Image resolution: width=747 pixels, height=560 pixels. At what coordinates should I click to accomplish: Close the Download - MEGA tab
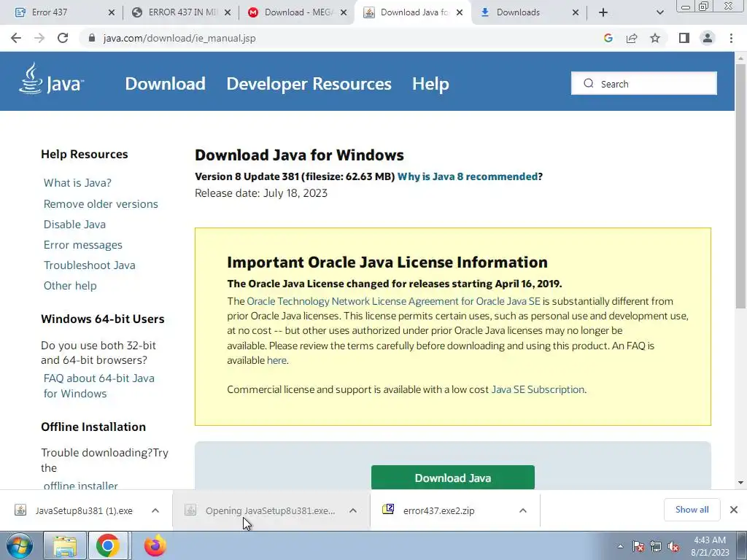click(x=344, y=12)
